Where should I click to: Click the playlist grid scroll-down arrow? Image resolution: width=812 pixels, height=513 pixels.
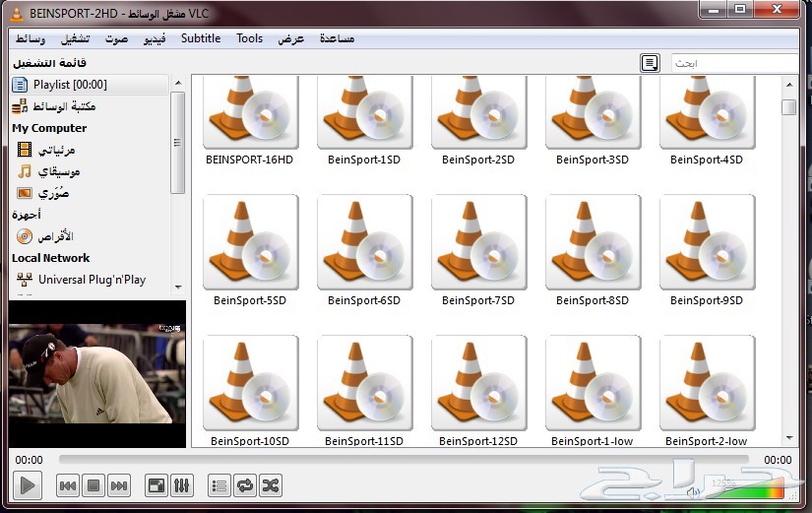pyautogui.click(x=789, y=438)
